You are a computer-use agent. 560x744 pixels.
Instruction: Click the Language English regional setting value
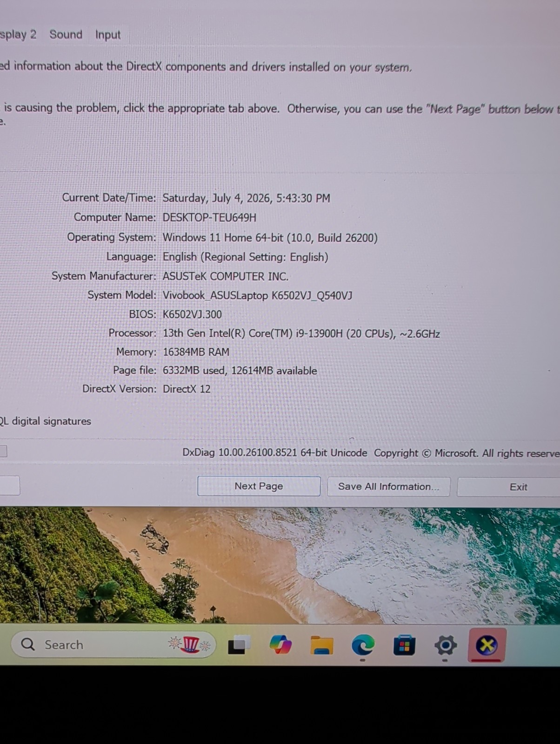click(x=245, y=257)
